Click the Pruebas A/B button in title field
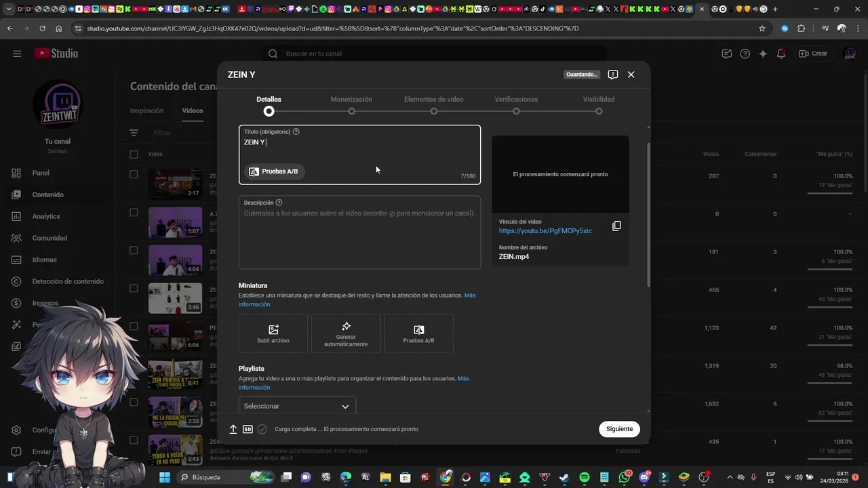 (x=274, y=171)
